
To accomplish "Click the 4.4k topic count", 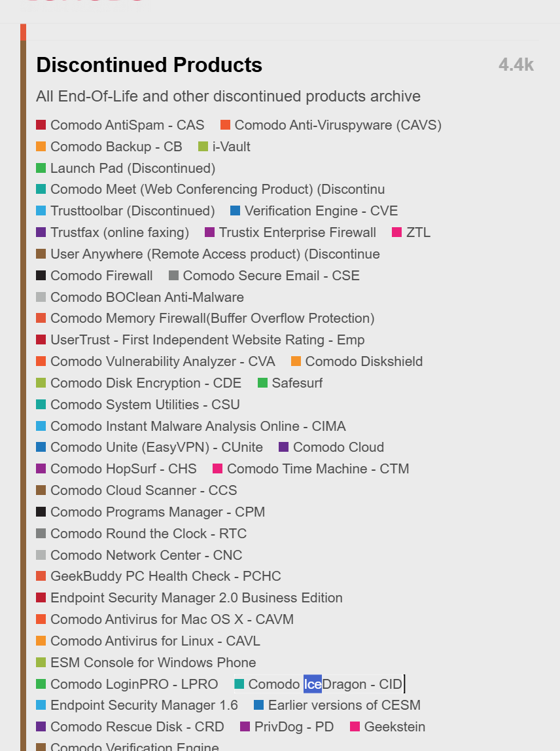I will tap(516, 65).
